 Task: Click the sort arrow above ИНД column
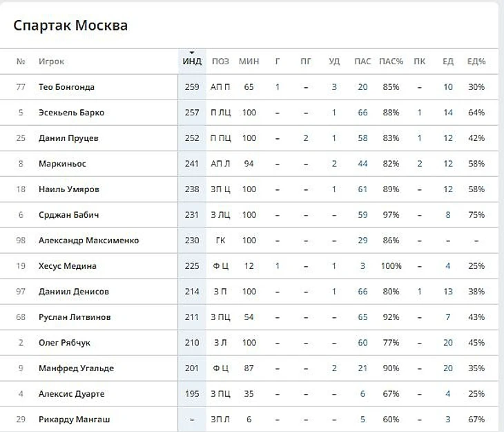[x=192, y=53]
